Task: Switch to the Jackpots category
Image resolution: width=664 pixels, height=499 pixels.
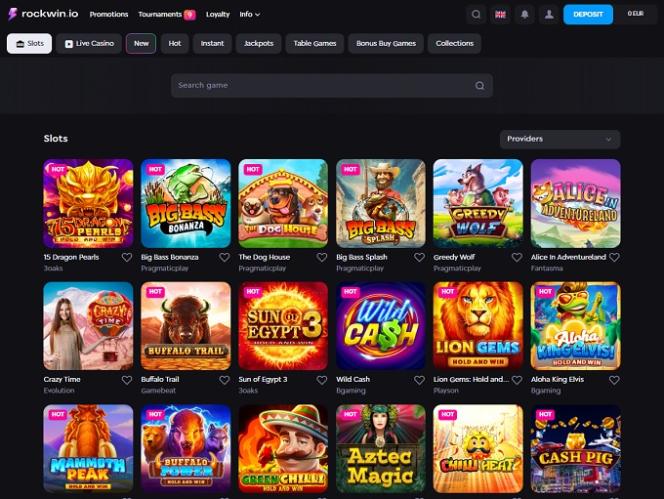Action: tap(258, 44)
